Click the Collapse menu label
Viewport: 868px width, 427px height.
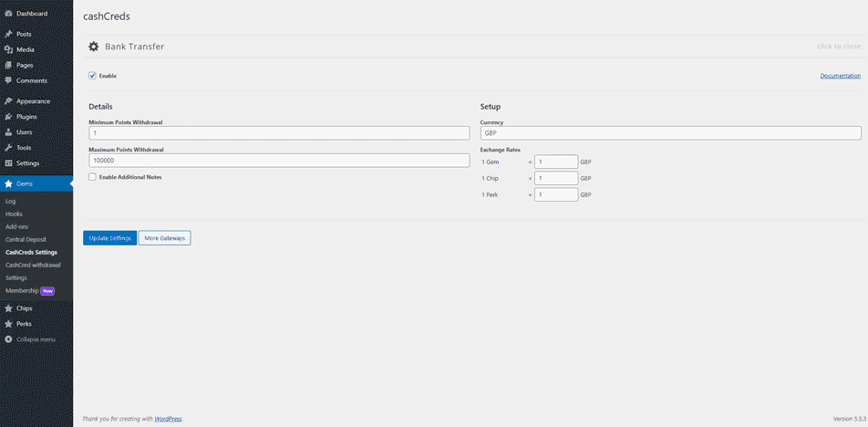[36, 338]
